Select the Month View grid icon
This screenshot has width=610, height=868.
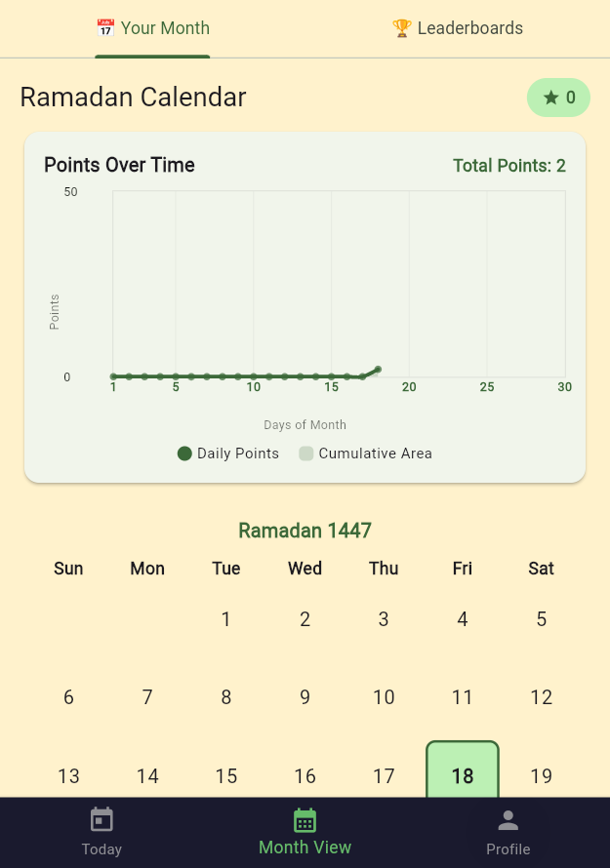[x=305, y=820]
